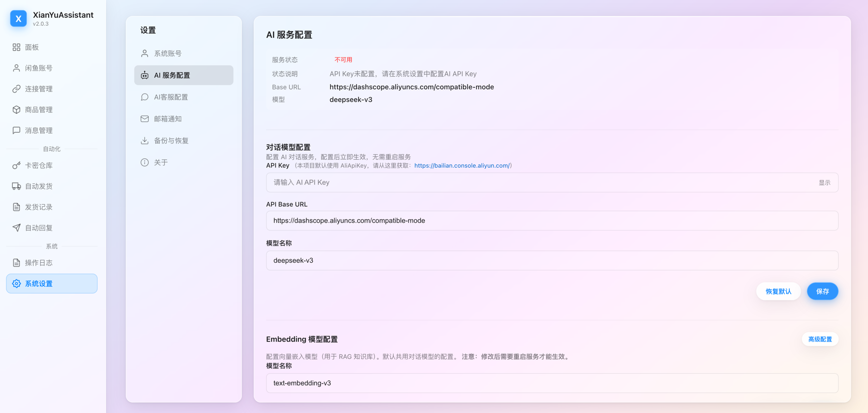Screen dimensions: 868x413
Task: Select 自动回复 menu entry
Action: pyautogui.click(x=52, y=228)
